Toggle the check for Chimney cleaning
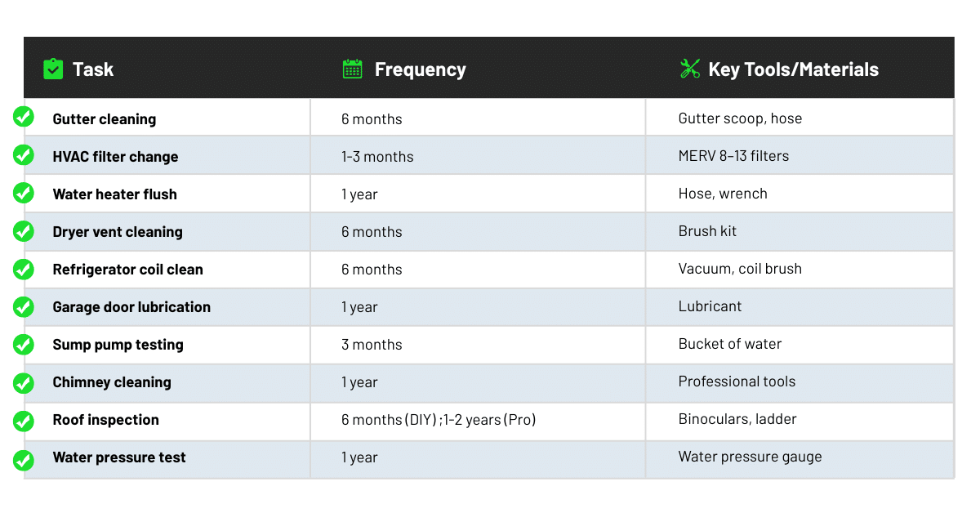 tap(24, 382)
